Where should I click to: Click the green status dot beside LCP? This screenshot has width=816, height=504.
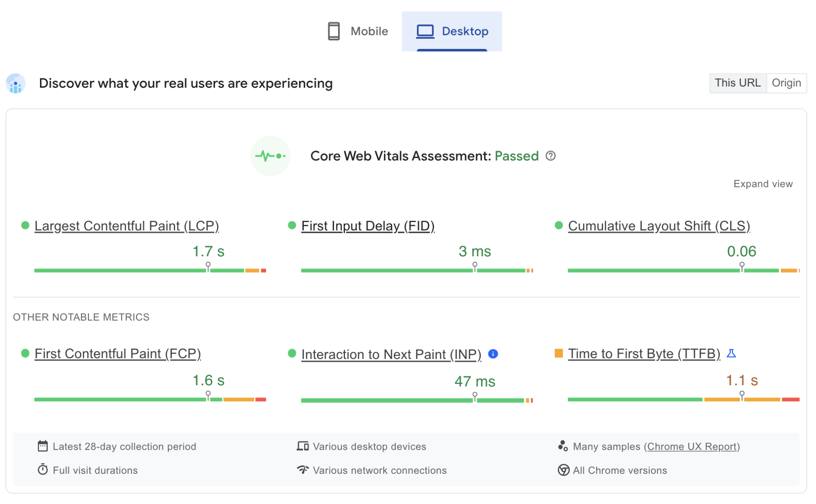[25, 224]
